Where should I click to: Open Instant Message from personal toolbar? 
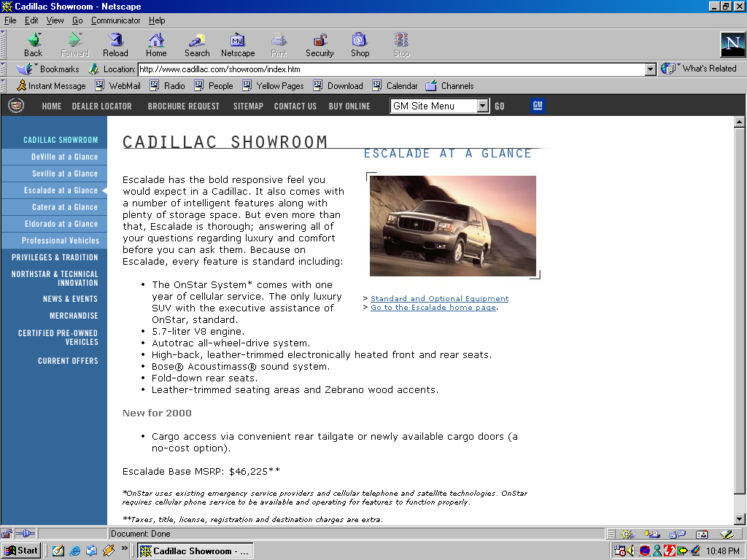[x=51, y=86]
